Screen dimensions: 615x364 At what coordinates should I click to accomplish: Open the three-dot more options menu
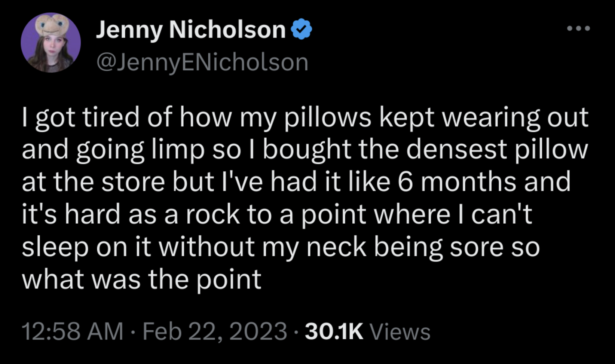pos(578,28)
